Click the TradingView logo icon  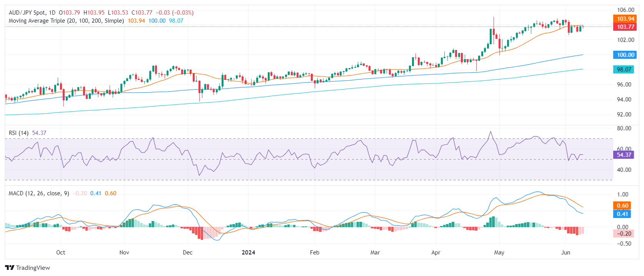click(10, 268)
